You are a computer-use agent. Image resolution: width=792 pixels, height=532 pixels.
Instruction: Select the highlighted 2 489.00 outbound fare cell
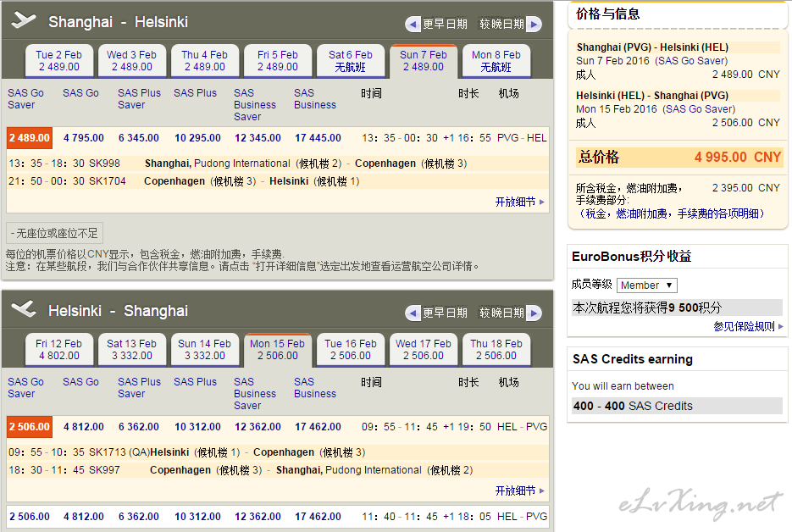[30, 138]
